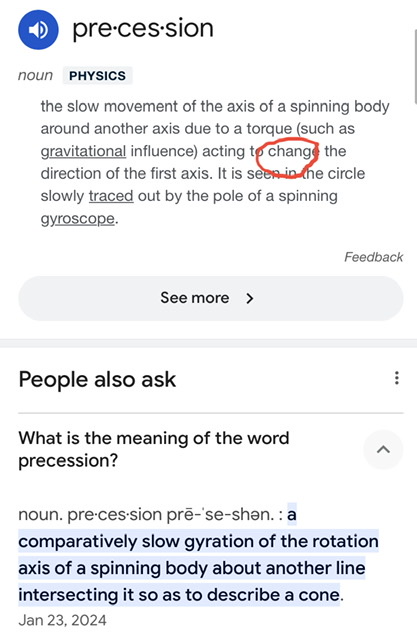Open the gyroscope word link

coord(78,219)
